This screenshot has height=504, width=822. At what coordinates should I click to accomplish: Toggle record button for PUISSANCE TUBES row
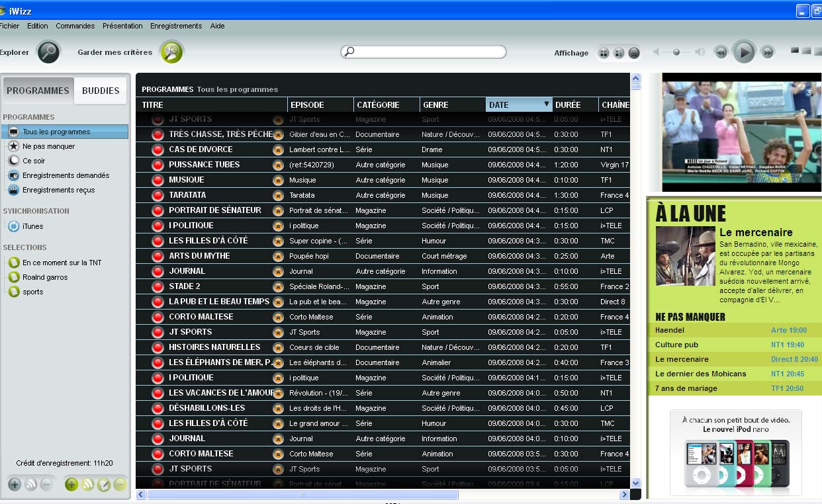click(x=158, y=165)
